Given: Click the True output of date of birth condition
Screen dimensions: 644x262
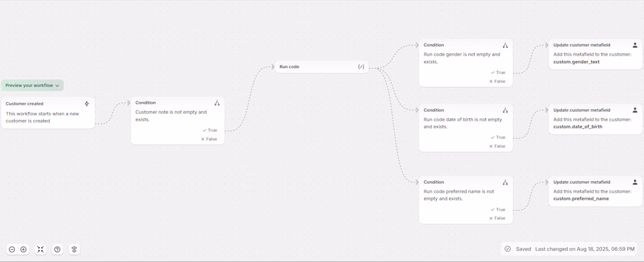Looking at the screenshot, I should [x=498, y=138].
